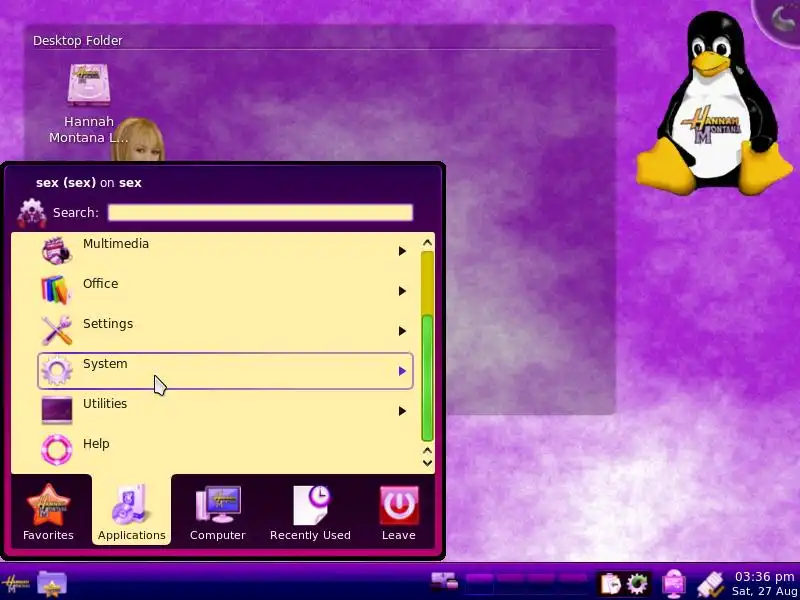Expand the Office submenu arrow
This screenshot has width=800, height=600.
[402, 291]
